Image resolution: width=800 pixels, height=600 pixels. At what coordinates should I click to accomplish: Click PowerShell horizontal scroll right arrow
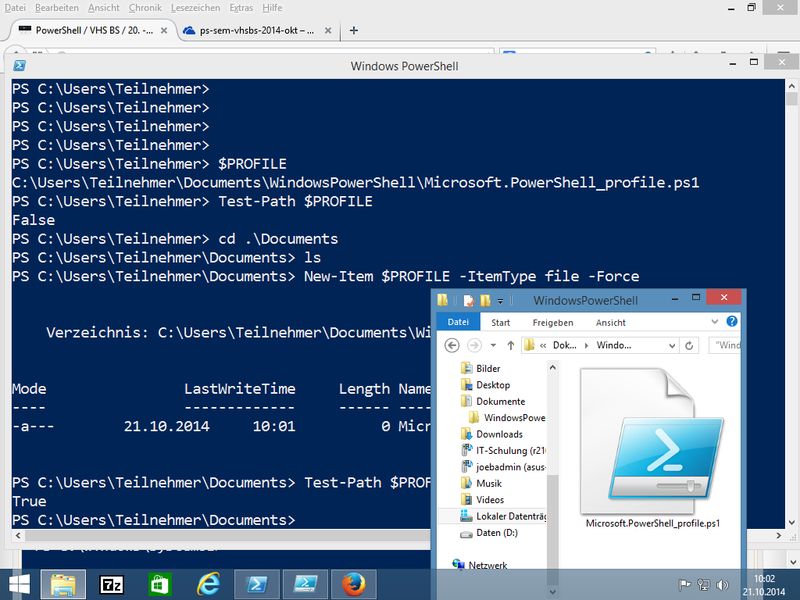(779, 535)
